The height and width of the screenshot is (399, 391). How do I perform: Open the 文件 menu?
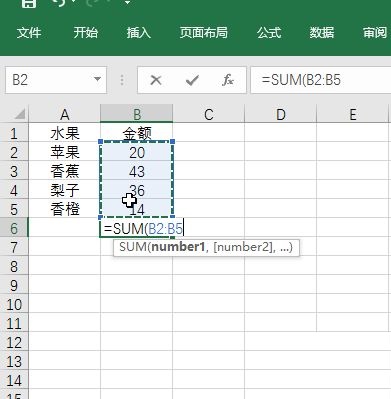click(x=29, y=33)
